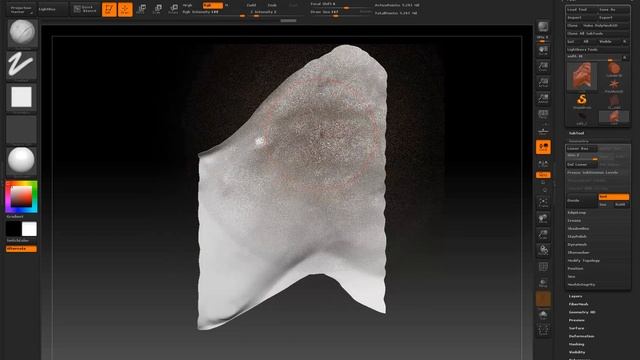Open the Surface palette section
Screen dimensions: 640x360
coord(576,328)
